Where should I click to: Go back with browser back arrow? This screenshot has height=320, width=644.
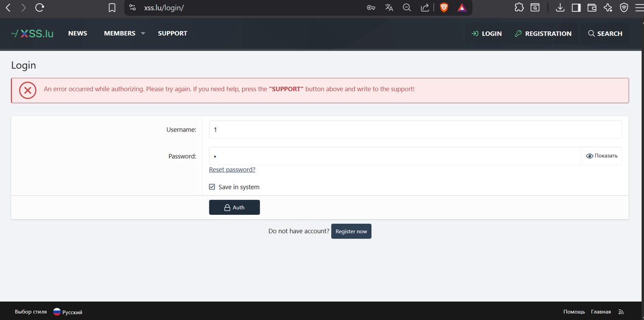(8, 8)
